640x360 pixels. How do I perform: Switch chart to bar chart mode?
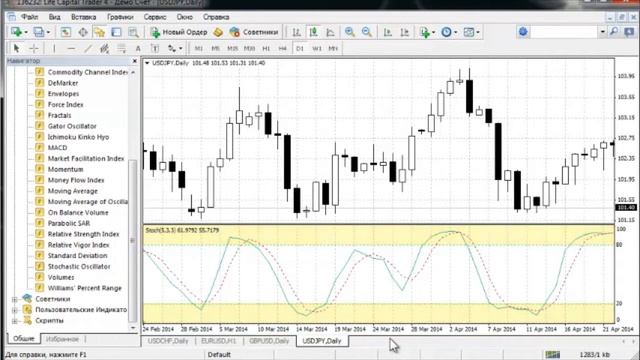point(297,32)
